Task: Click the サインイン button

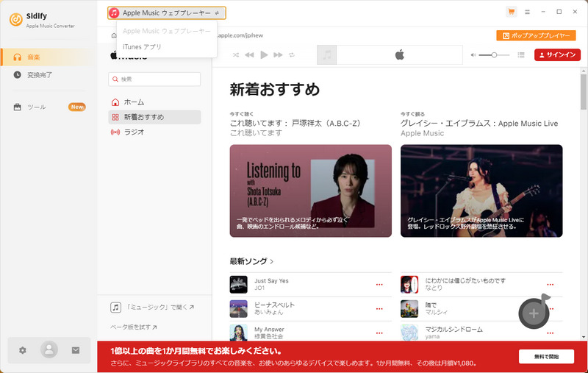Action: coord(557,54)
